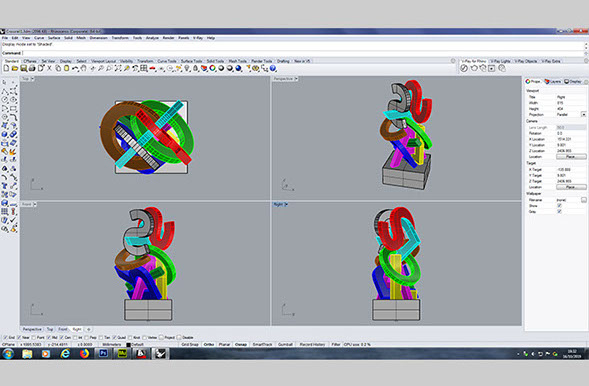Toggle the Quad osnap checkbox
The width and height of the screenshot is (589, 386).
(115, 338)
